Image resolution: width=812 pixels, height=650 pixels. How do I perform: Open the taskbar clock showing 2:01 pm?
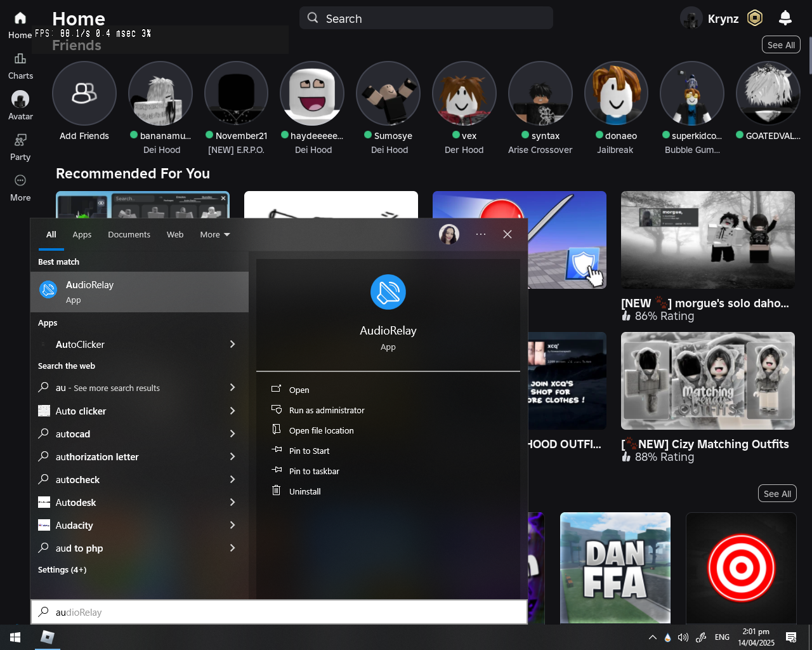click(x=756, y=637)
